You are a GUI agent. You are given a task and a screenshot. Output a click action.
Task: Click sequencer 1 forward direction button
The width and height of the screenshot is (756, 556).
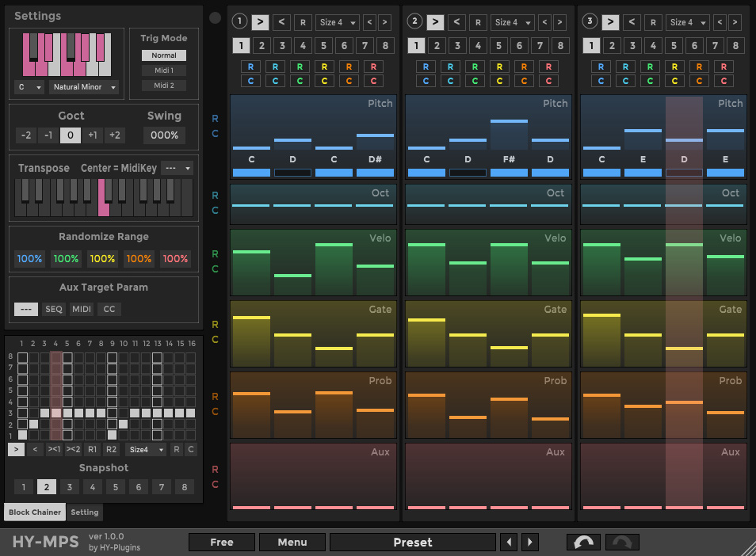[261, 21]
